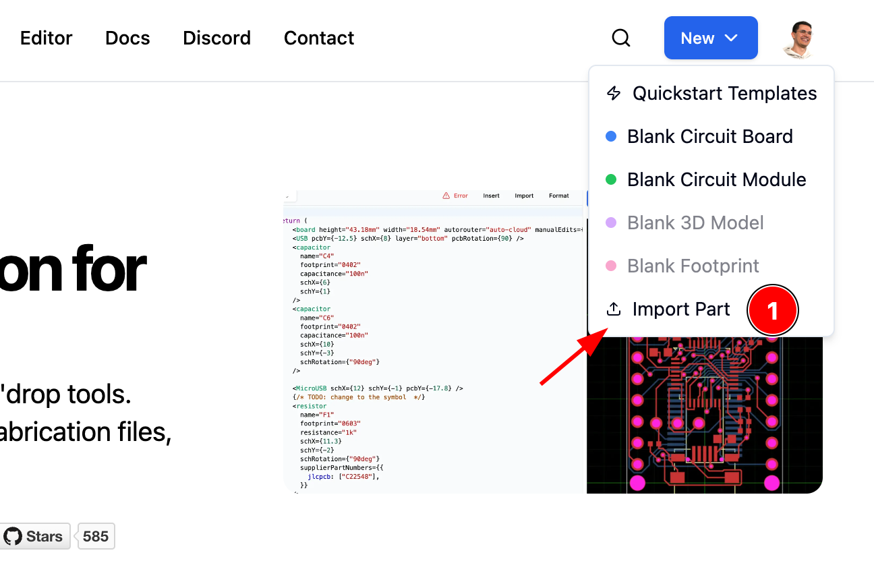874x588 pixels.
Task: Open the Contact page link
Action: (x=319, y=38)
